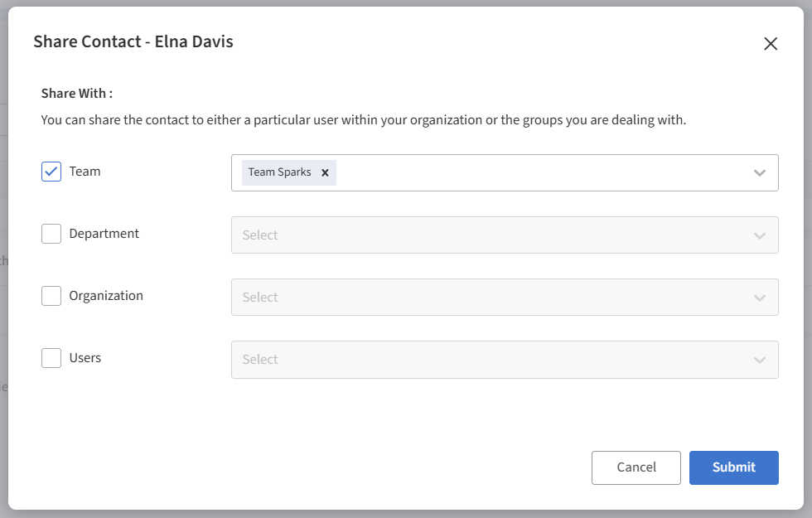Close the Share Contact dialog
812x518 pixels.
pos(771,44)
